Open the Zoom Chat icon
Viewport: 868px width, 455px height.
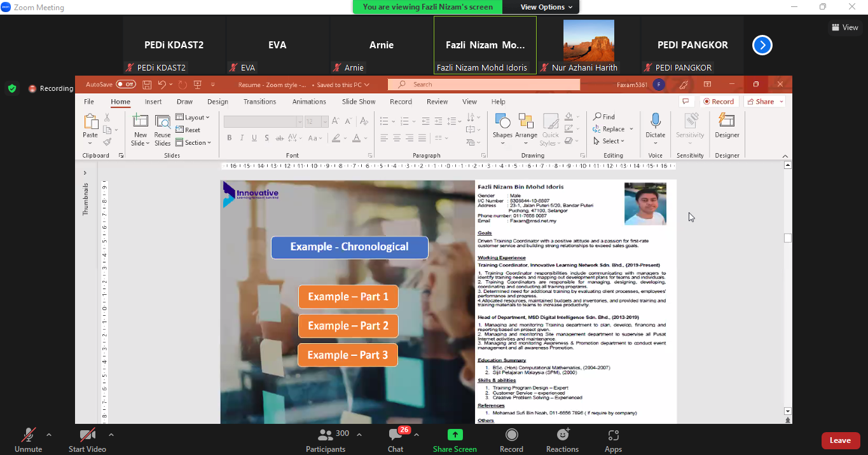coord(396,435)
